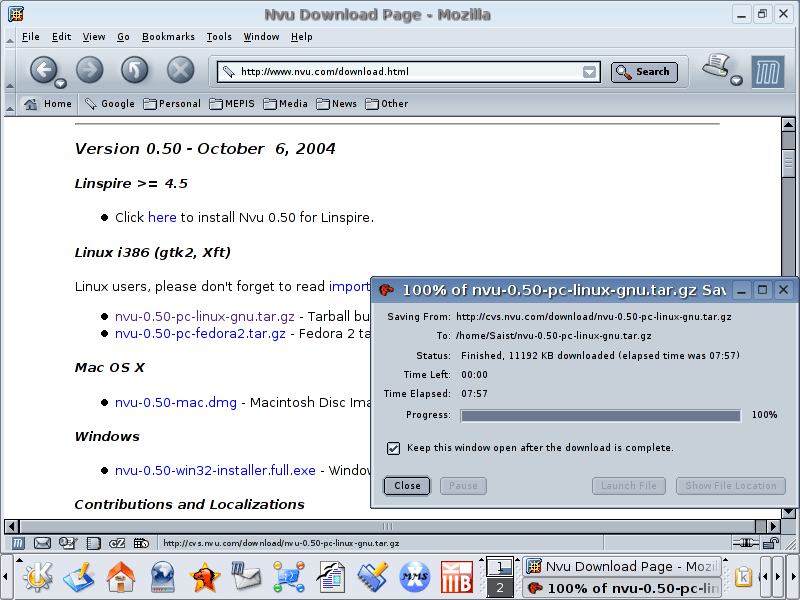Click the page scroll up arrow
800x600 pixels.
[x=788, y=124]
